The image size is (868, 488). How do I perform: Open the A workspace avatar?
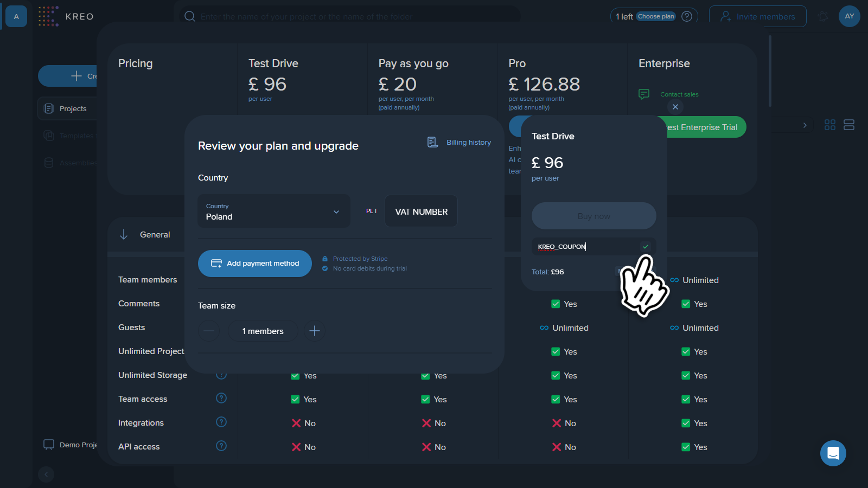[x=16, y=16]
